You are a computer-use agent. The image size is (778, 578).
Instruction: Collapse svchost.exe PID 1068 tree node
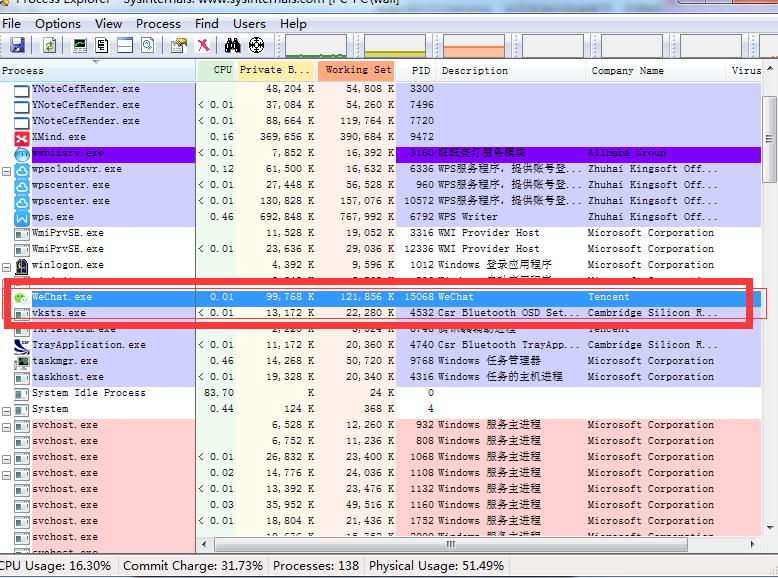point(6,459)
